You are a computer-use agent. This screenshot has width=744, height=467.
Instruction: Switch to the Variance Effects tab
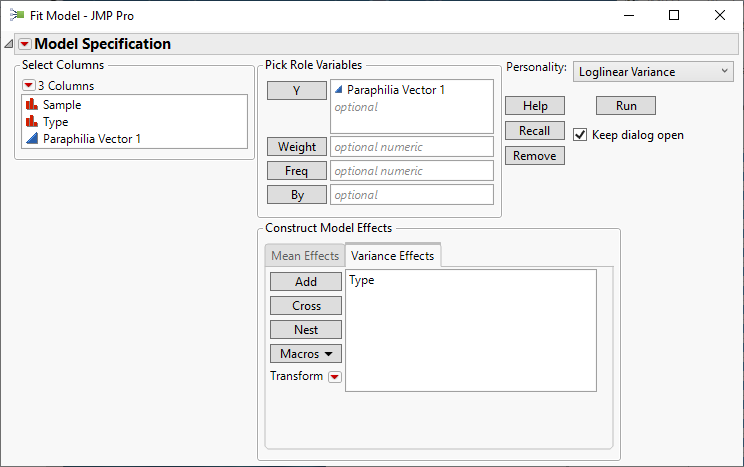pos(393,256)
